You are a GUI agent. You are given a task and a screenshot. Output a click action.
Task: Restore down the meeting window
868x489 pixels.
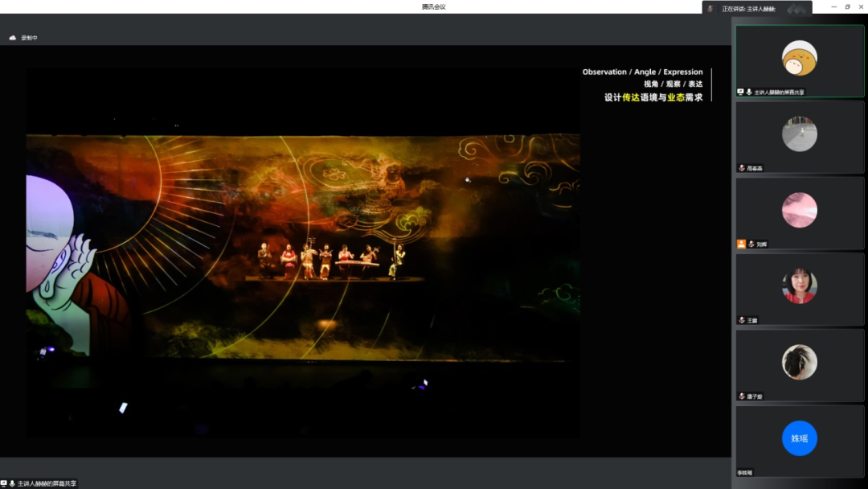(x=847, y=6)
